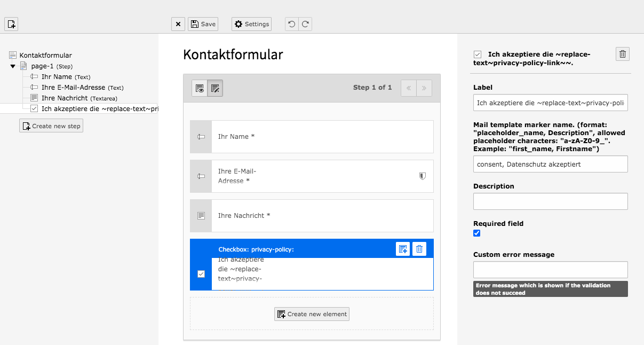
Task: Click the checkbox icon in selected element
Action: click(201, 274)
